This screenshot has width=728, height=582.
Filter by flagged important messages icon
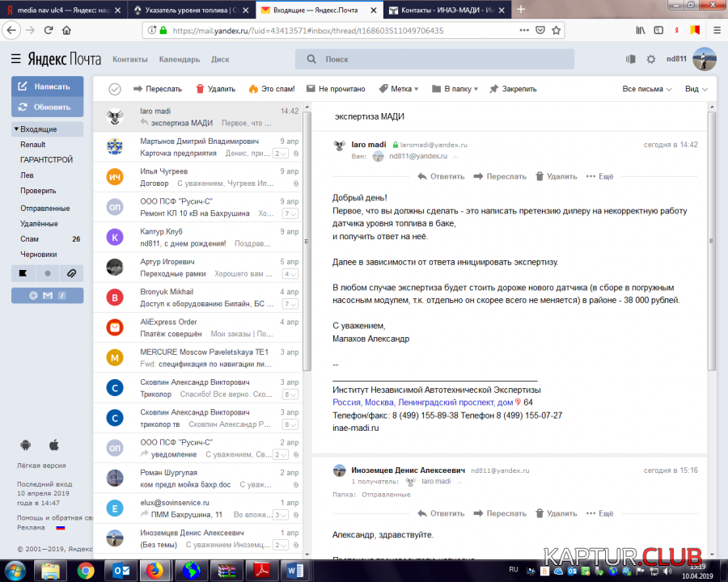23,273
